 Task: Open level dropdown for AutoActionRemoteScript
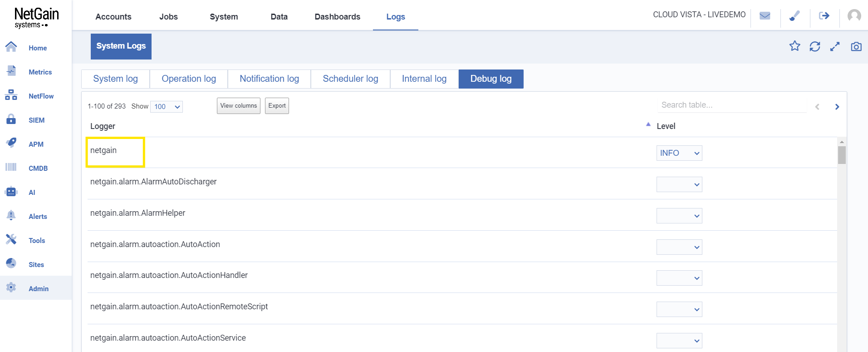(679, 309)
